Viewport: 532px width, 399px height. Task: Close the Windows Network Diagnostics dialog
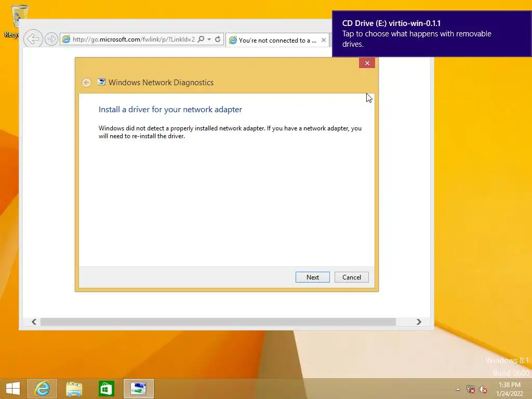(x=367, y=63)
